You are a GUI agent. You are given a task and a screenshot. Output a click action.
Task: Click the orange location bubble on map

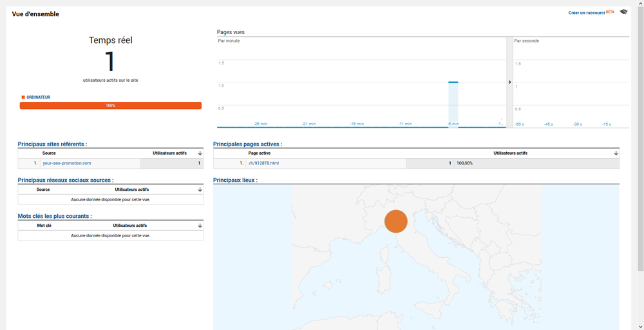[395, 221]
